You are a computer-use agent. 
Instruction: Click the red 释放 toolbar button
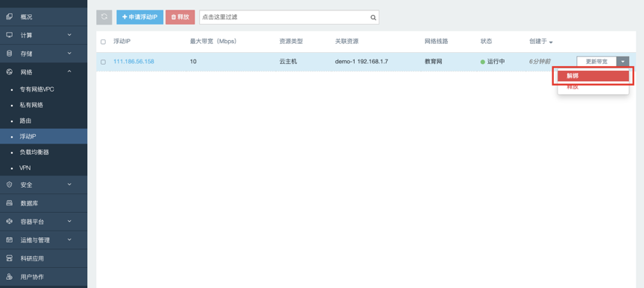pyautogui.click(x=180, y=17)
